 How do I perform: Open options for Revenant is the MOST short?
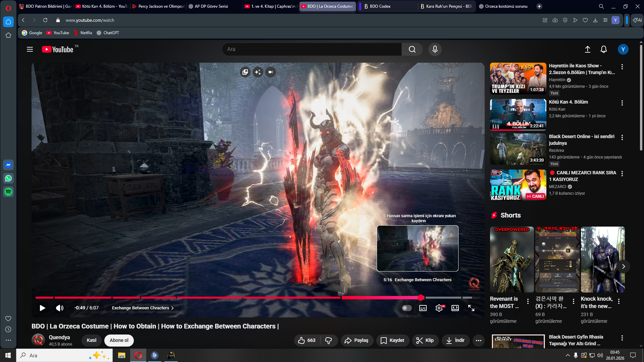(x=528, y=301)
